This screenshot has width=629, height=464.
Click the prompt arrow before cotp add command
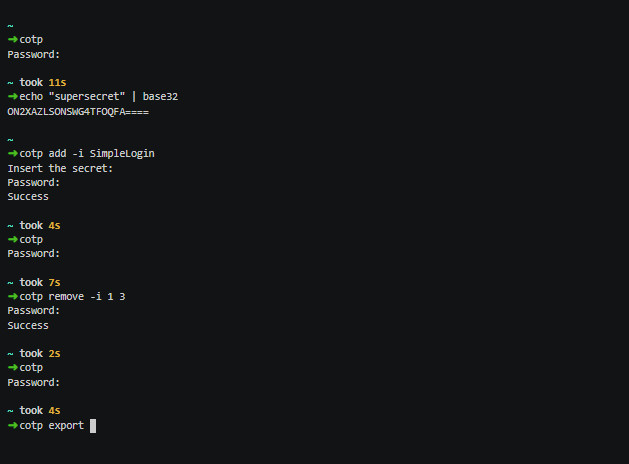[x=12, y=153]
